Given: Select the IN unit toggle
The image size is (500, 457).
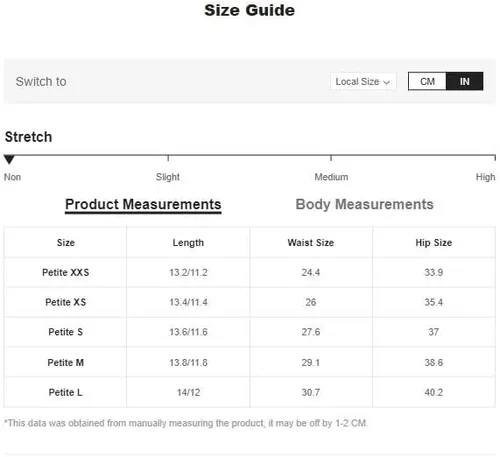Looking at the screenshot, I should 464,81.
